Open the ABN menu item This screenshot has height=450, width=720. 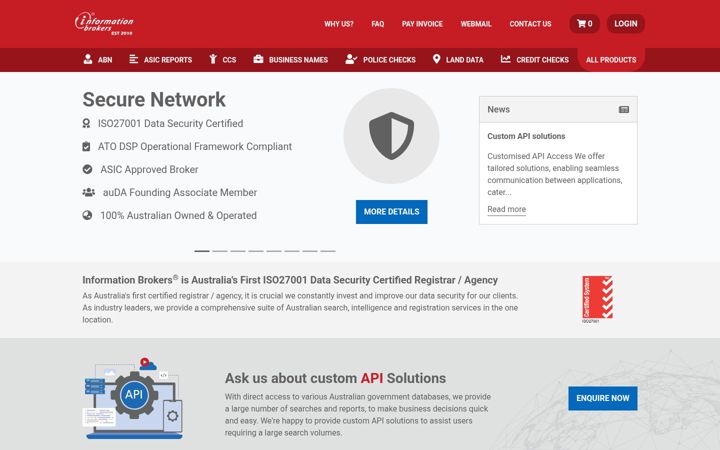(98, 60)
